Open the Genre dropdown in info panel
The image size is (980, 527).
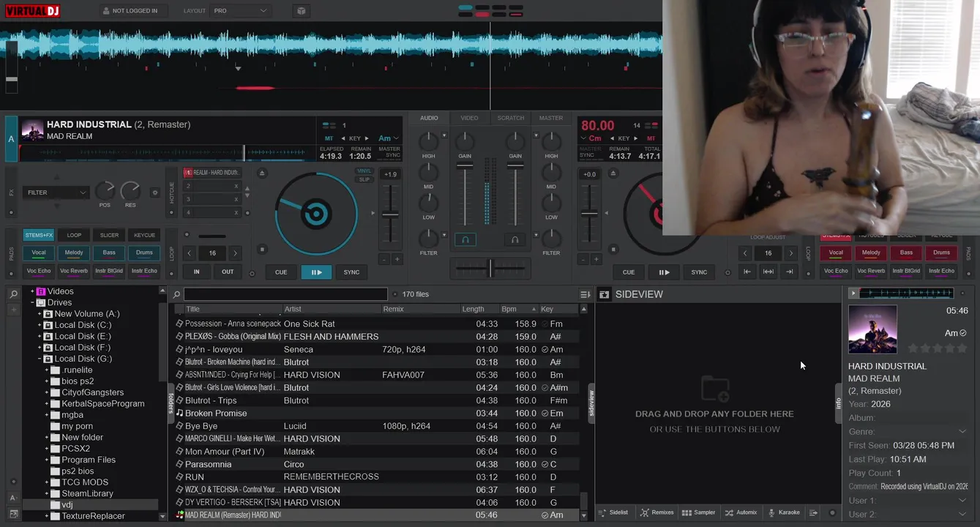(x=962, y=431)
